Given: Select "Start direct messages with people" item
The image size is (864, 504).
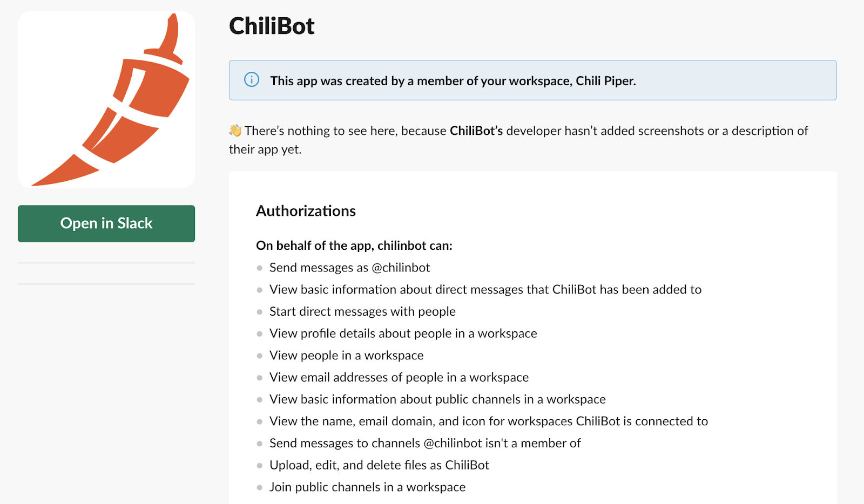Looking at the screenshot, I should 362,311.
